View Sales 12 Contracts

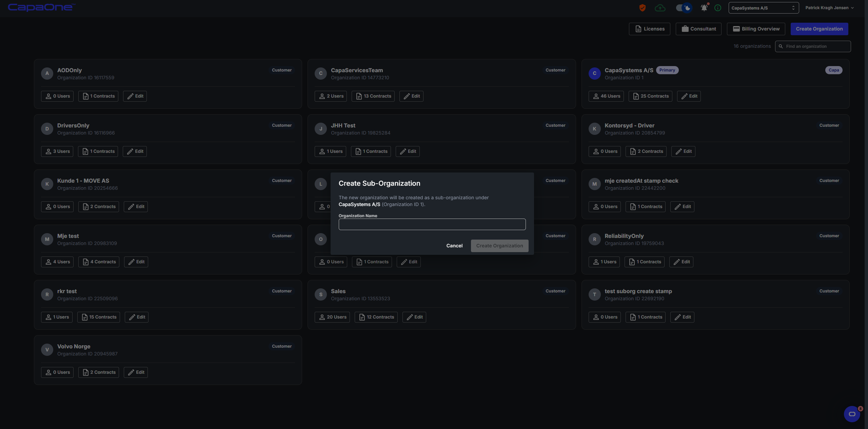coord(376,317)
